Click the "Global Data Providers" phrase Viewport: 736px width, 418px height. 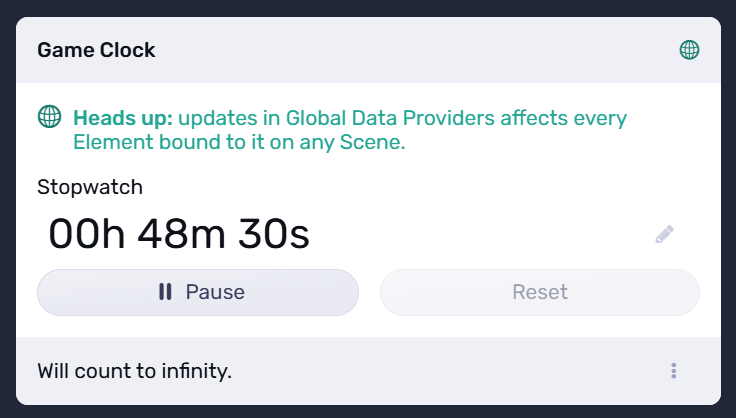point(393,118)
